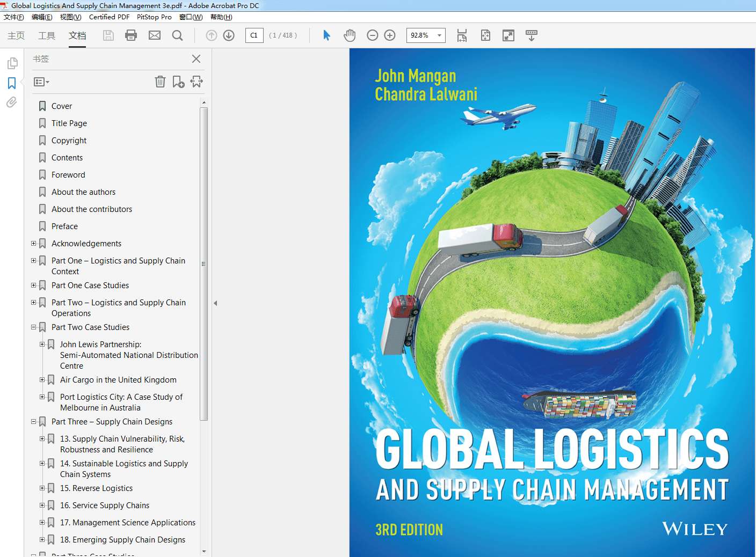The width and height of the screenshot is (756, 557).
Task: Open the page thumbnails sidebar panel
Action: coord(12,63)
